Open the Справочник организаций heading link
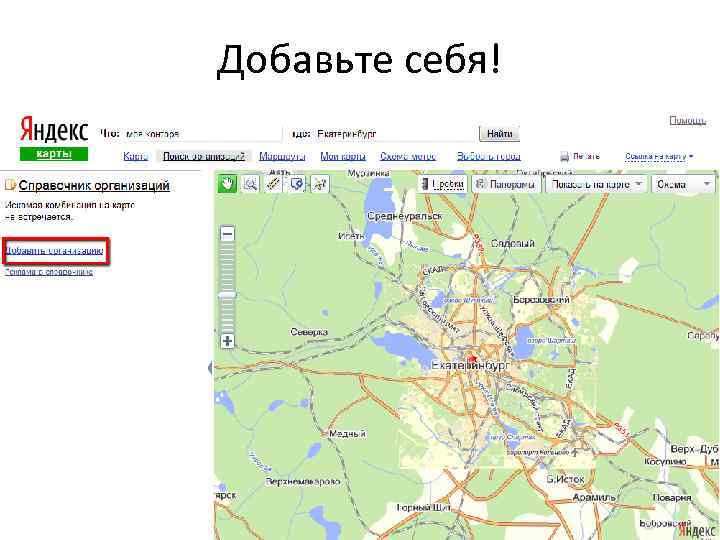This screenshot has width=720, height=540. [x=94, y=186]
